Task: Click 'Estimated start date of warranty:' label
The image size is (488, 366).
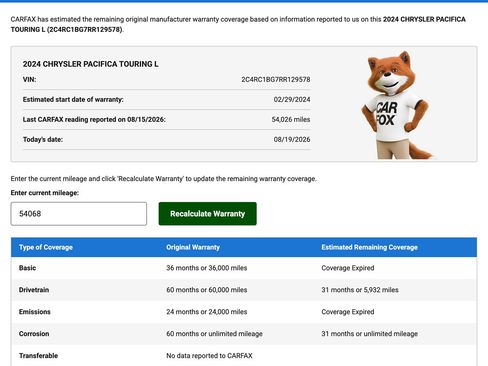Action: [73, 99]
